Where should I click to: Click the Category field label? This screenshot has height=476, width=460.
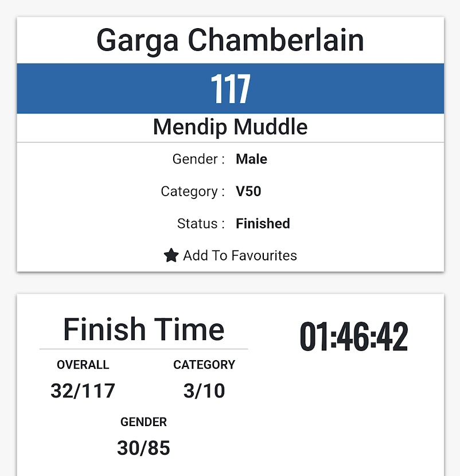click(193, 192)
